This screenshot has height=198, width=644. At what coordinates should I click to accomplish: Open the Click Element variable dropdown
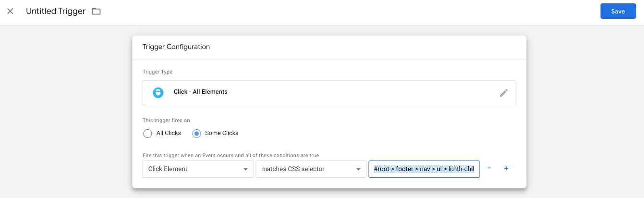coord(192,169)
